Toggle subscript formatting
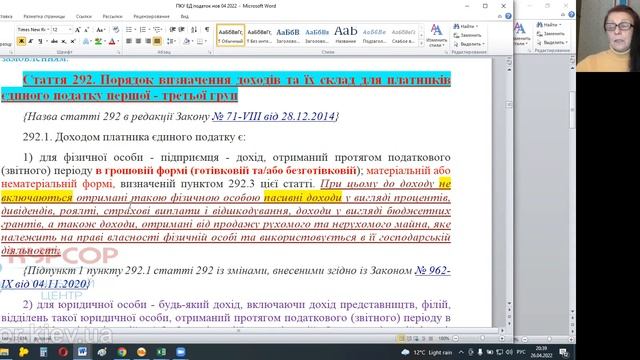Screen dimensions: 640x360 [x=63, y=41]
